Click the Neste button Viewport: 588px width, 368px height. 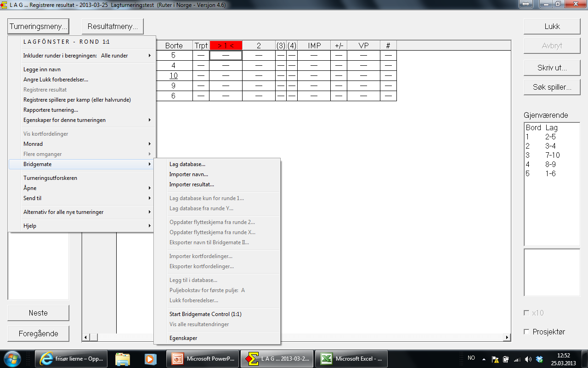(x=38, y=313)
